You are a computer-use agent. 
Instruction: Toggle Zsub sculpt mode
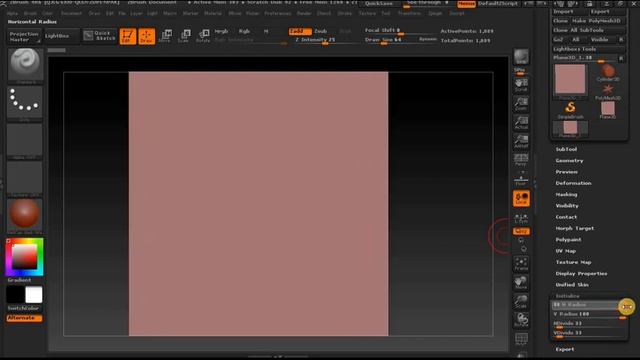321,31
